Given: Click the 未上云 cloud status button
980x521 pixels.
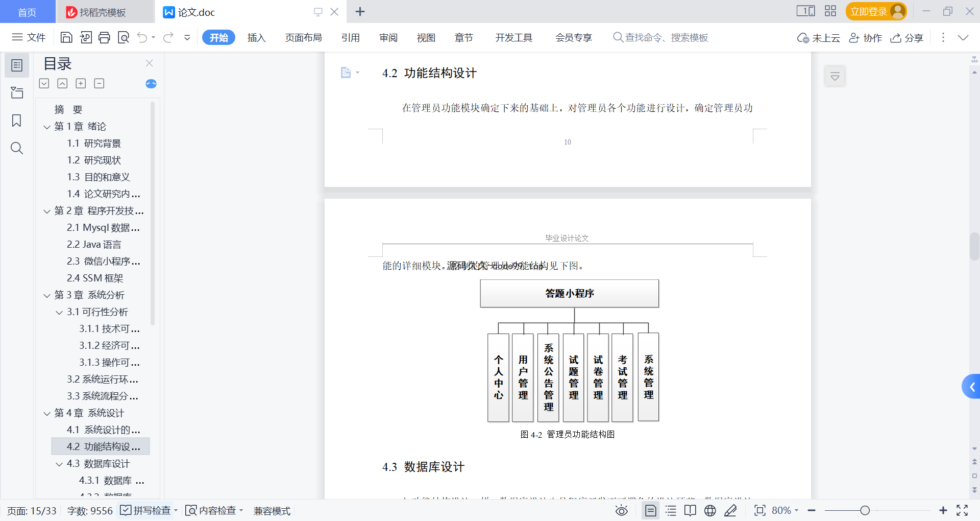Looking at the screenshot, I should pyautogui.click(x=819, y=38).
